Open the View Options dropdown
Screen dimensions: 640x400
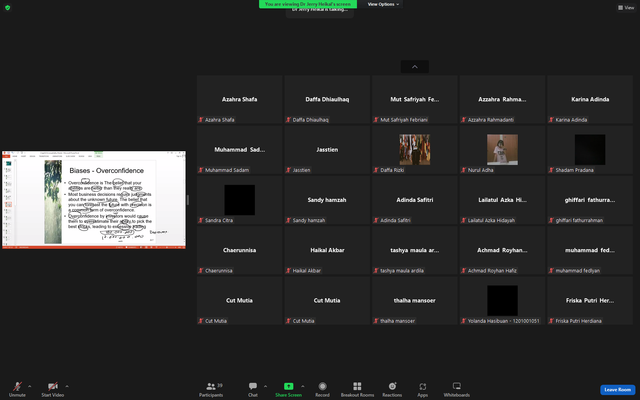click(x=383, y=4)
